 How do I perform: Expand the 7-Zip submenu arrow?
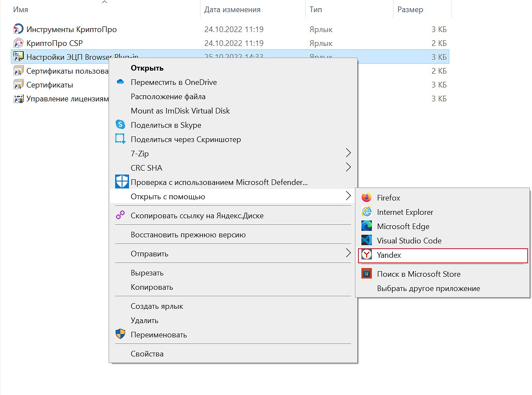click(x=348, y=153)
